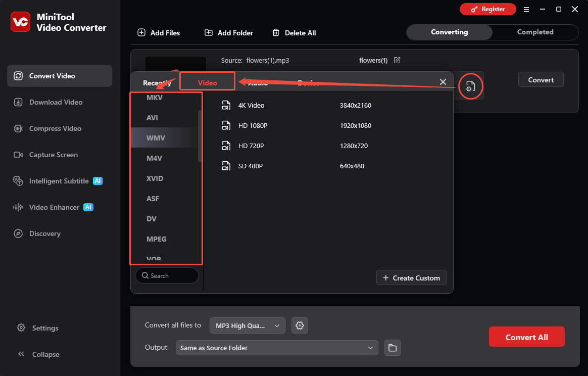Click the Add Files button
The image size is (588, 376).
point(159,33)
